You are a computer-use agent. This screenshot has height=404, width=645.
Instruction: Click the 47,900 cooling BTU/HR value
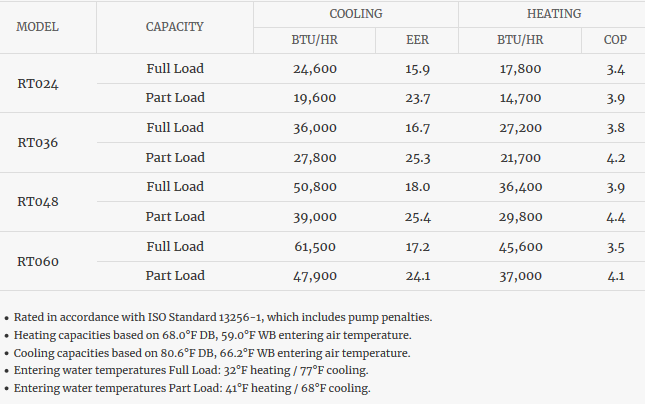pyautogui.click(x=314, y=276)
